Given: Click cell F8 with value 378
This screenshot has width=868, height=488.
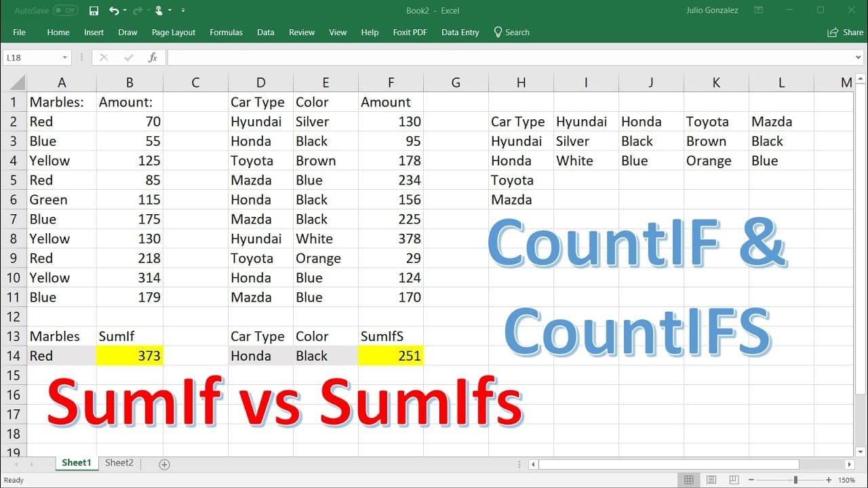Looking at the screenshot, I should (391, 239).
